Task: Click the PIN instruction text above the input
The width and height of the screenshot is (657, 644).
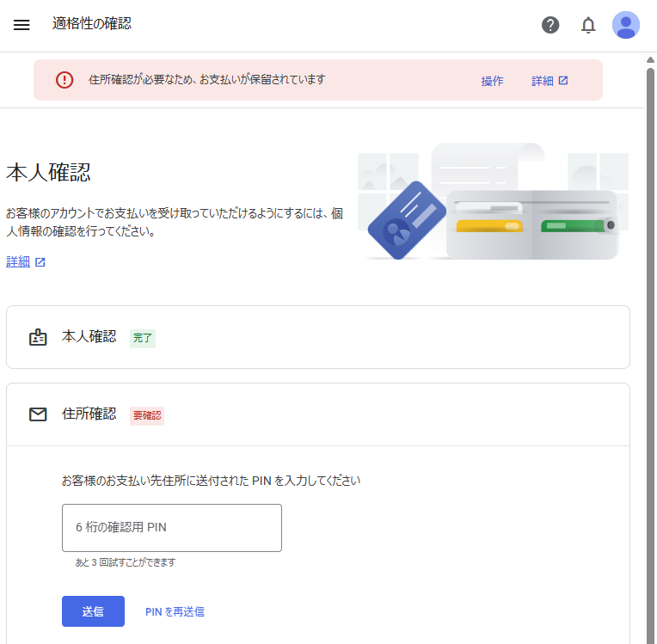Action: [211, 481]
